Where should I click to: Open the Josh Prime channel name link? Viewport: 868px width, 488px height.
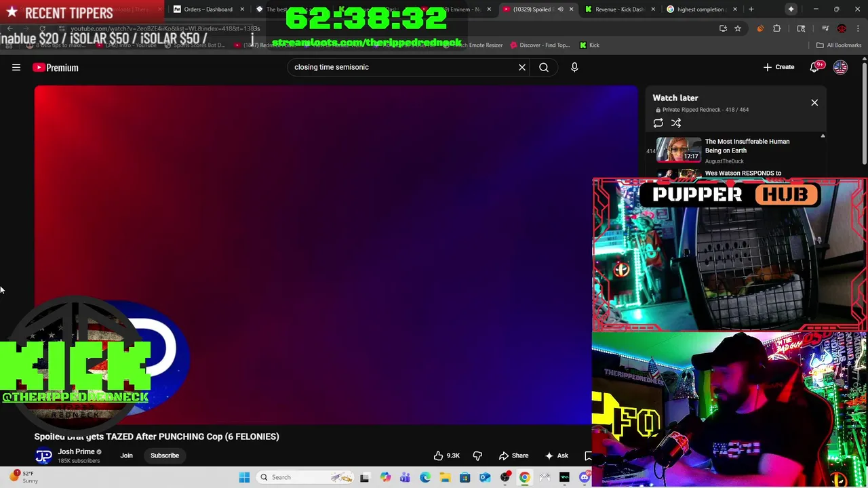76,452
